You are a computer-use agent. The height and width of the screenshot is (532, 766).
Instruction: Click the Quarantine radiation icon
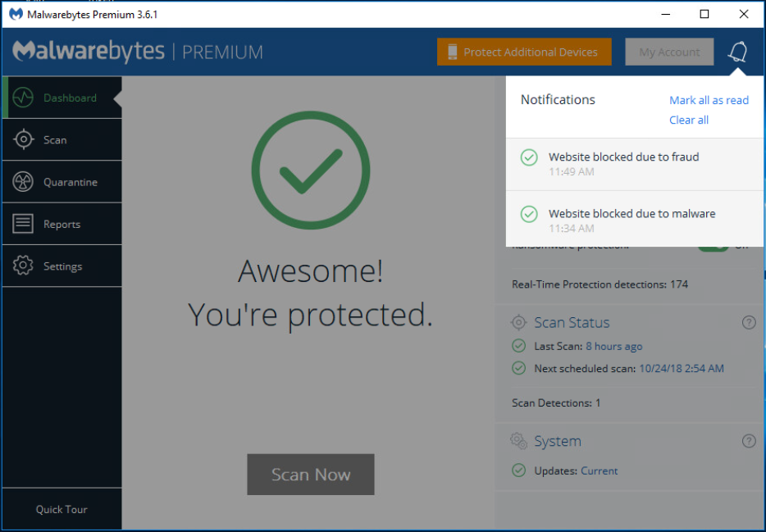(23, 181)
